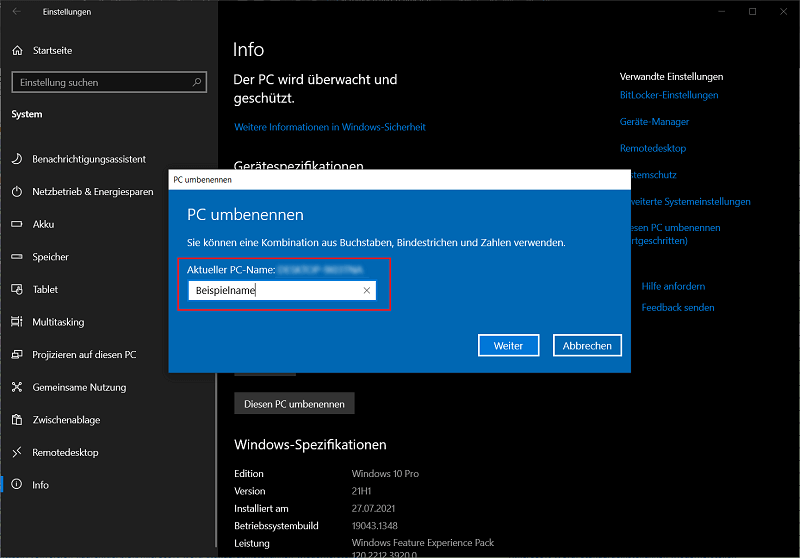Click the Speicher drive icon
The image size is (800, 558).
17,257
